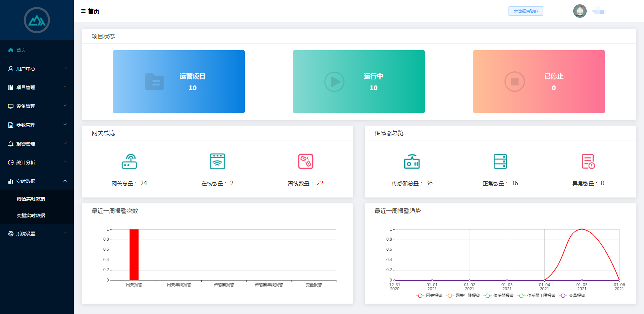Select 首页 in the sidebar
This screenshot has height=314, width=644.
[x=21, y=50]
